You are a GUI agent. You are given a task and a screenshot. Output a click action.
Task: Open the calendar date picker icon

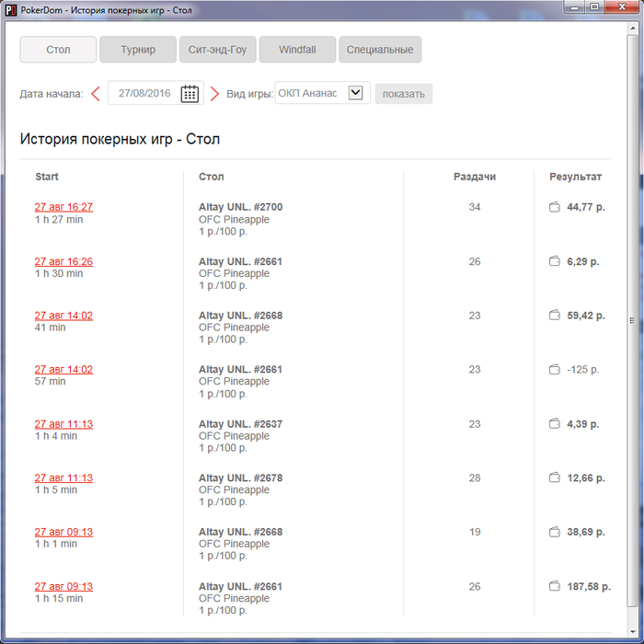(190, 94)
